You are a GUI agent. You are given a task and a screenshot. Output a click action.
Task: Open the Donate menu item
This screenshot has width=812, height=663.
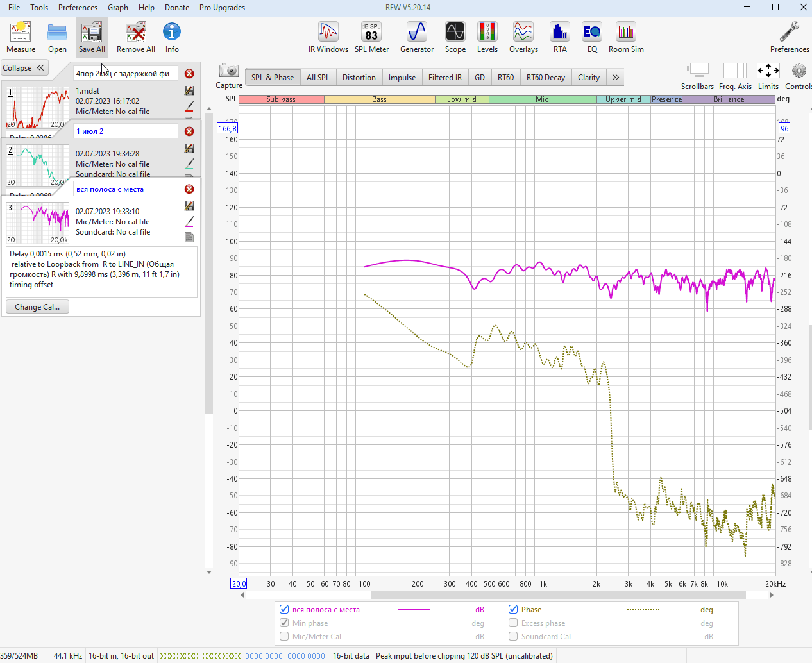(177, 8)
